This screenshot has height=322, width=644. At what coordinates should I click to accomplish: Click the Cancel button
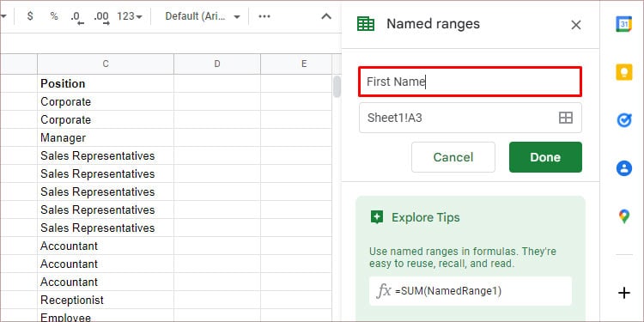(453, 157)
